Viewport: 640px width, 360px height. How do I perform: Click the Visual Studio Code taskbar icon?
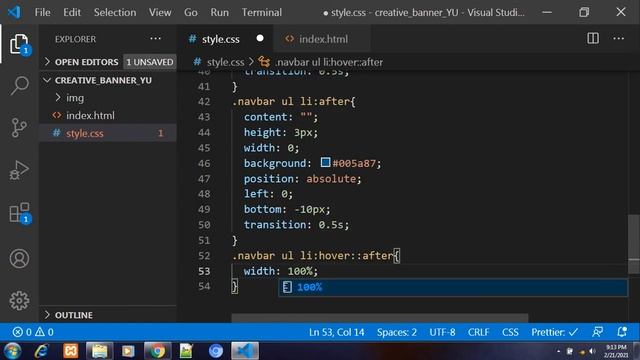click(x=245, y=351)
